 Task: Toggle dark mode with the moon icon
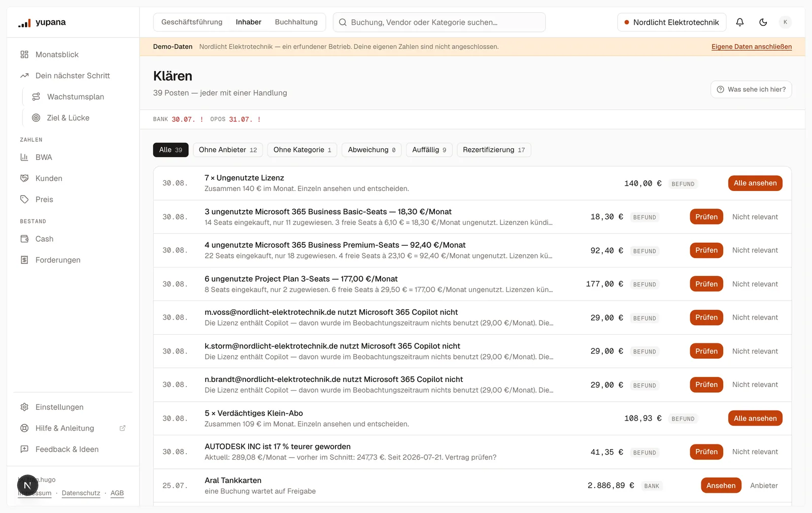(763, 22)
